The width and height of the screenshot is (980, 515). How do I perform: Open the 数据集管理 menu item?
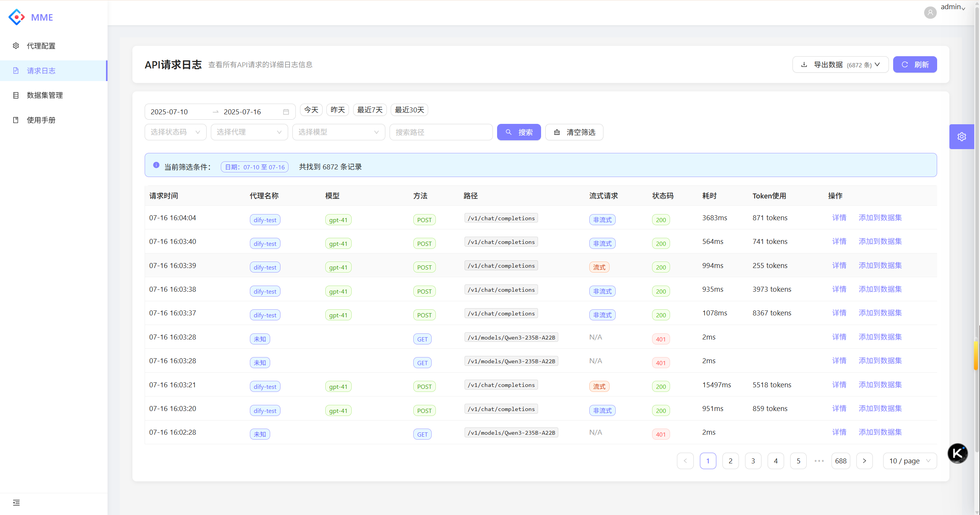pos(44,95)
